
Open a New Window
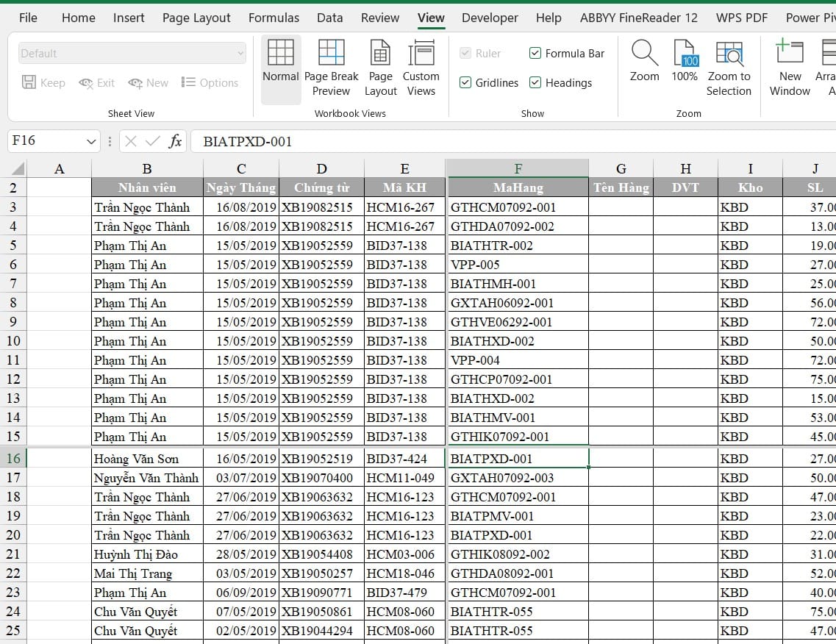click(x=790, y=68)
